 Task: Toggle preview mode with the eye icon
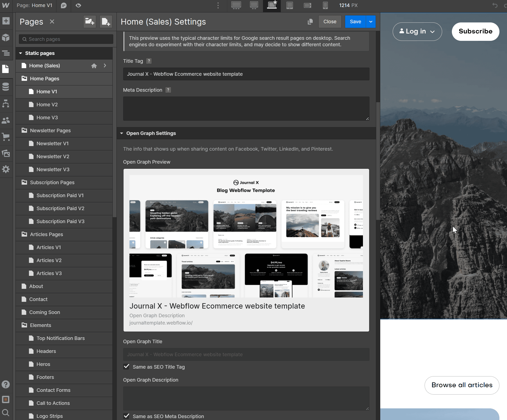pos(78,5)
